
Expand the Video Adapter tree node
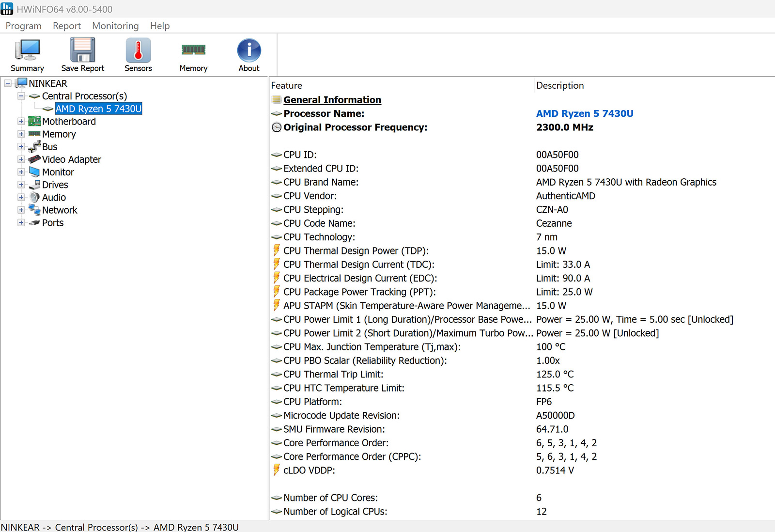[21, 159]
